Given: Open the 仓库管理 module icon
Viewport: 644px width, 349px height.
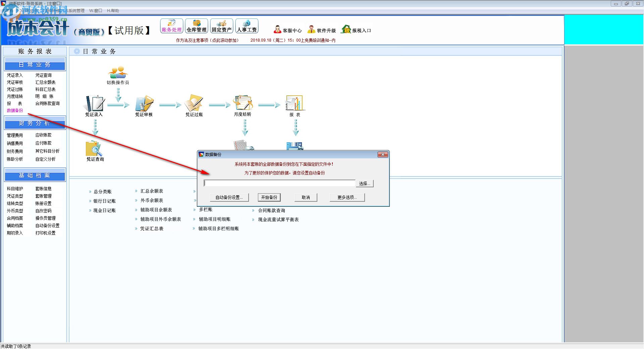Looking at the screenshot, I should [x=197, y=26].
